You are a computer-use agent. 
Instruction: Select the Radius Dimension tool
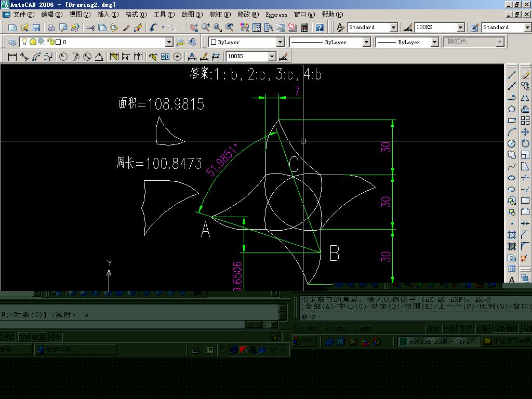(x=63, y=57)
